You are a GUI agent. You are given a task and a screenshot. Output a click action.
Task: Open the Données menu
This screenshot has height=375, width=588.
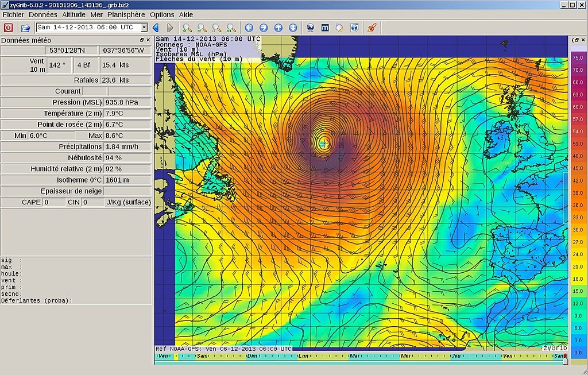(43, 14)
